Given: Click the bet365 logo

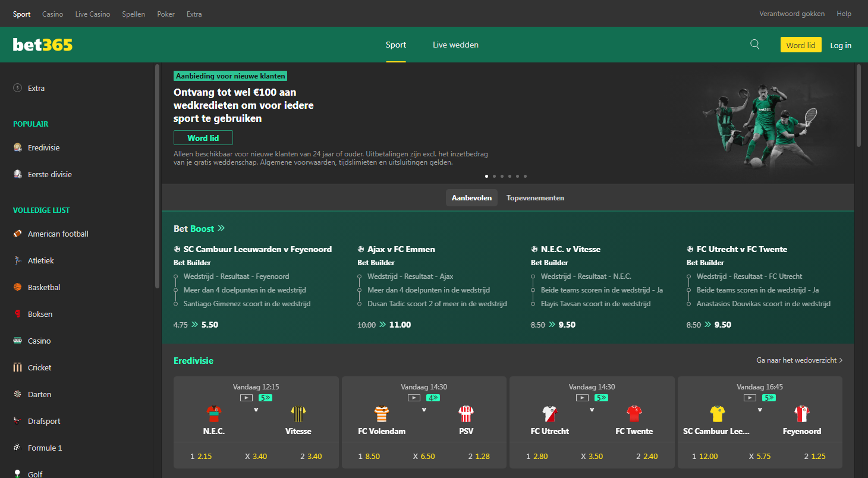Looking at the screenshot, I should (43, 45).
